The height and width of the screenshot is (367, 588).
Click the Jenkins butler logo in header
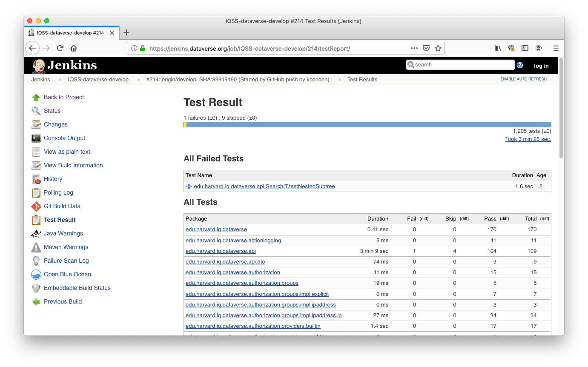coord(38,66)
